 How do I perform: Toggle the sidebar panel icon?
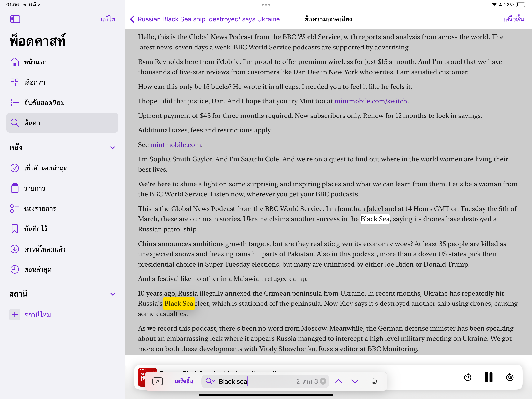click(15, 19)
